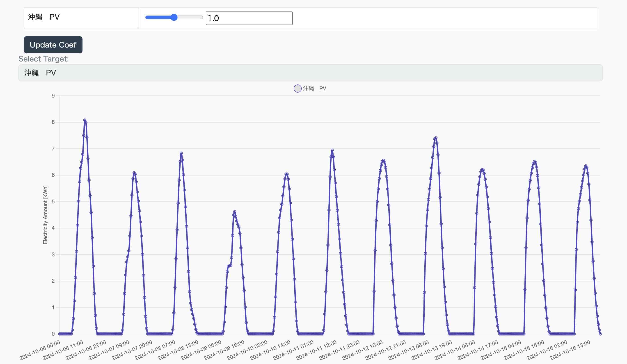
Task: Click the lowest daily peak point near 4.6
Action: click(235, 212)
